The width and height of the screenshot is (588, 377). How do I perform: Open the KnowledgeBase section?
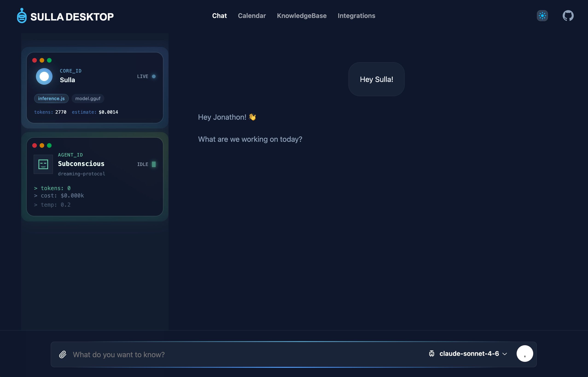point(301,16)
